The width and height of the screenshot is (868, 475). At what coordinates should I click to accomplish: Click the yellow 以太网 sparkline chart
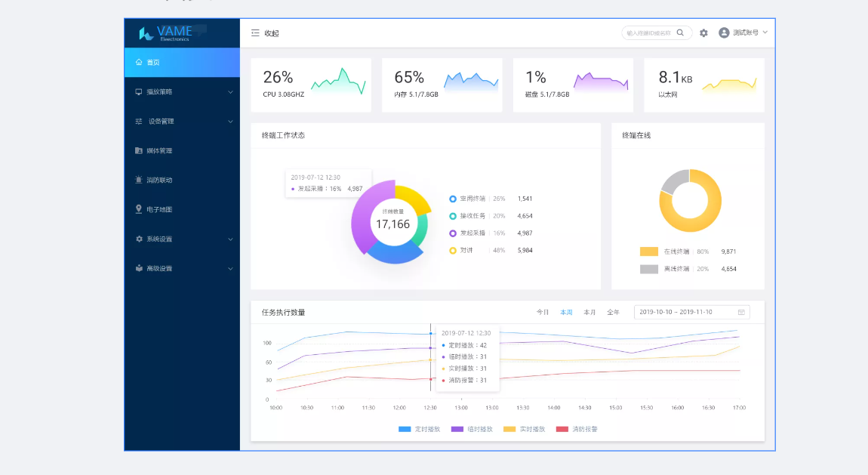tap(730, 85)
